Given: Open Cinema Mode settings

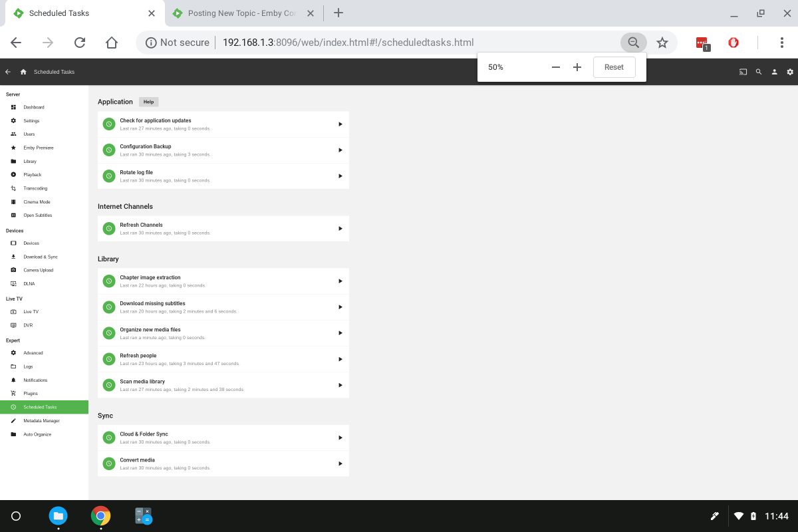Looking at the screenshot, I should [44, 201].
